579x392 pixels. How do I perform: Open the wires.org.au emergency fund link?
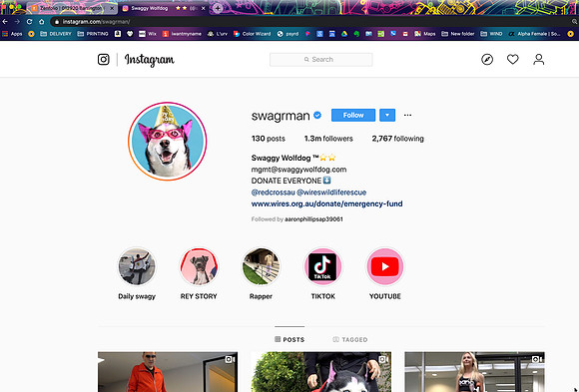[326, 203]
